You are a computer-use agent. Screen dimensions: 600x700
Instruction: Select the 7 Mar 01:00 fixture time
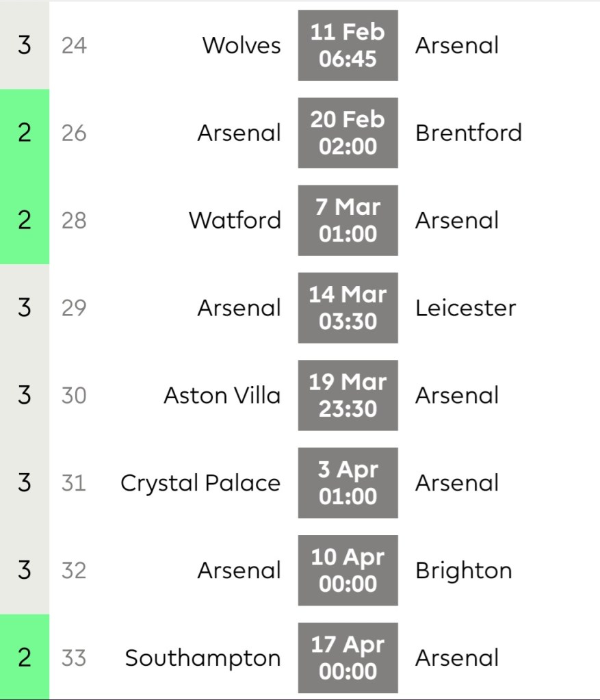tap(348, 220)
